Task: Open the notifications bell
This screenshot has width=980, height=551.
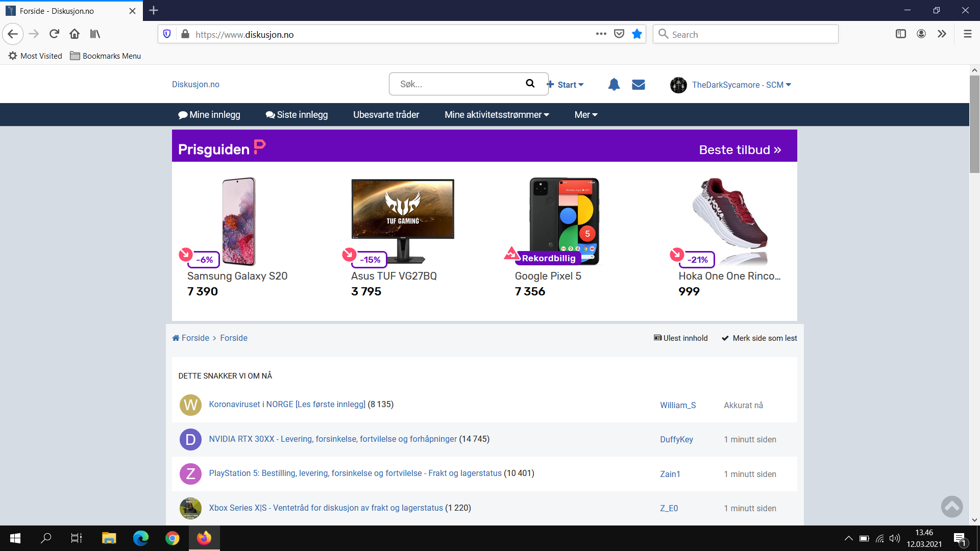Action: (x=614, y=85)
